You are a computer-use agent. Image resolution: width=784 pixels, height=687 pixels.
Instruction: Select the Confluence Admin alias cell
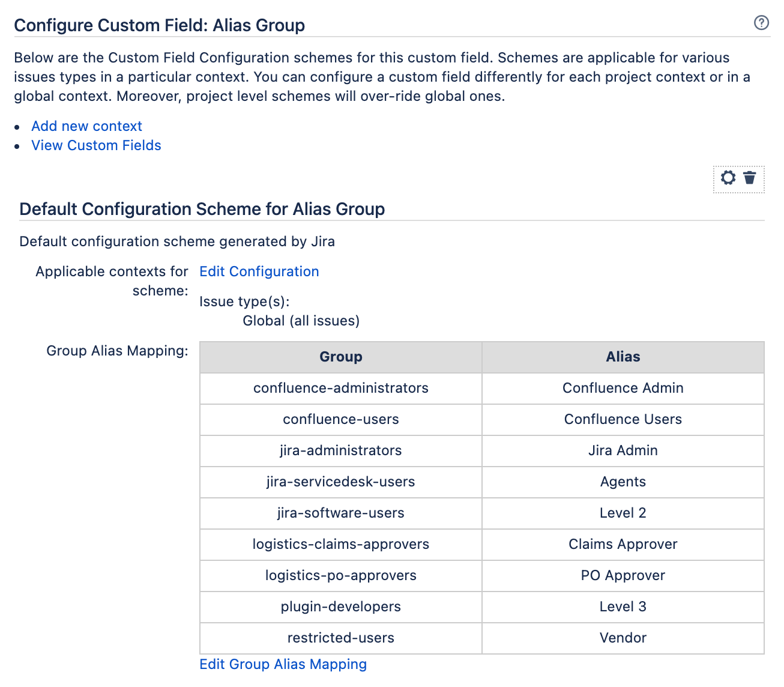[x=623, y=388]
